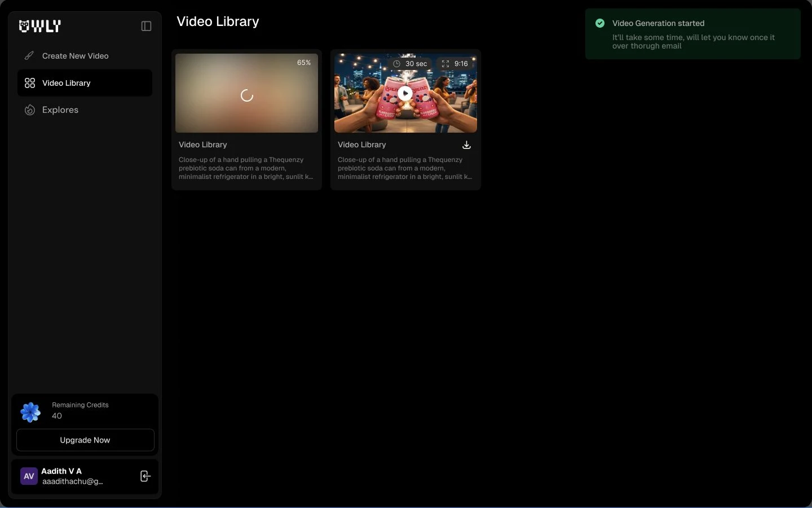
Task: Click the rocket icon beside Create New Video
Action: (29, 56)
